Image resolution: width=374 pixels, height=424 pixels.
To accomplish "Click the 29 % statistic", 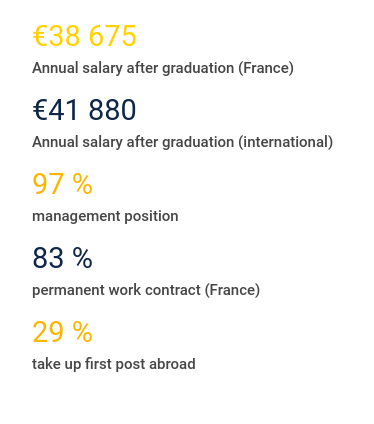I will pos(62,332).
